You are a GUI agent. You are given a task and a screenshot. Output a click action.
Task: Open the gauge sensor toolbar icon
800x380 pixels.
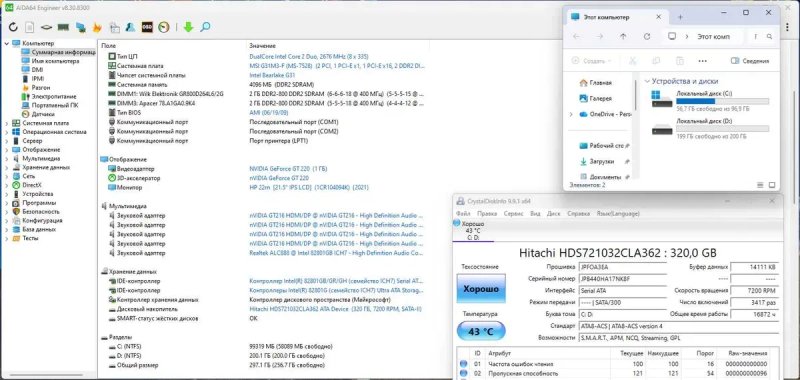[x=163, y=27]
